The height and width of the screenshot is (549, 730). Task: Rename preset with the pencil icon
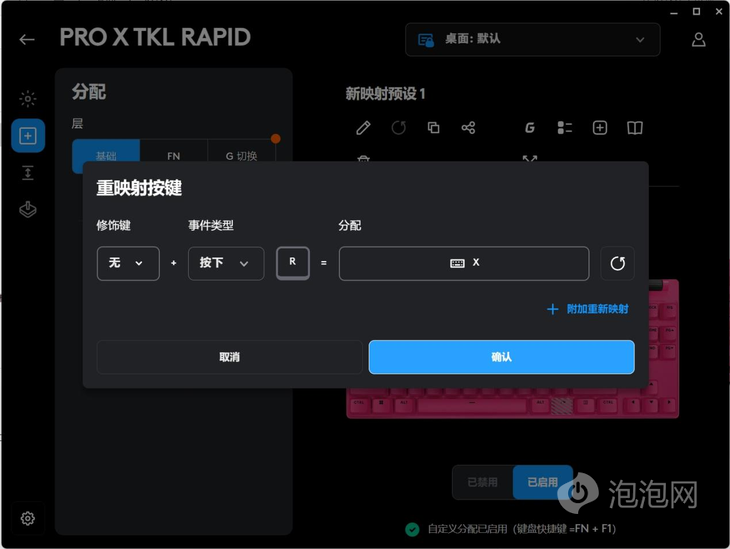click(x=363, y=128)
